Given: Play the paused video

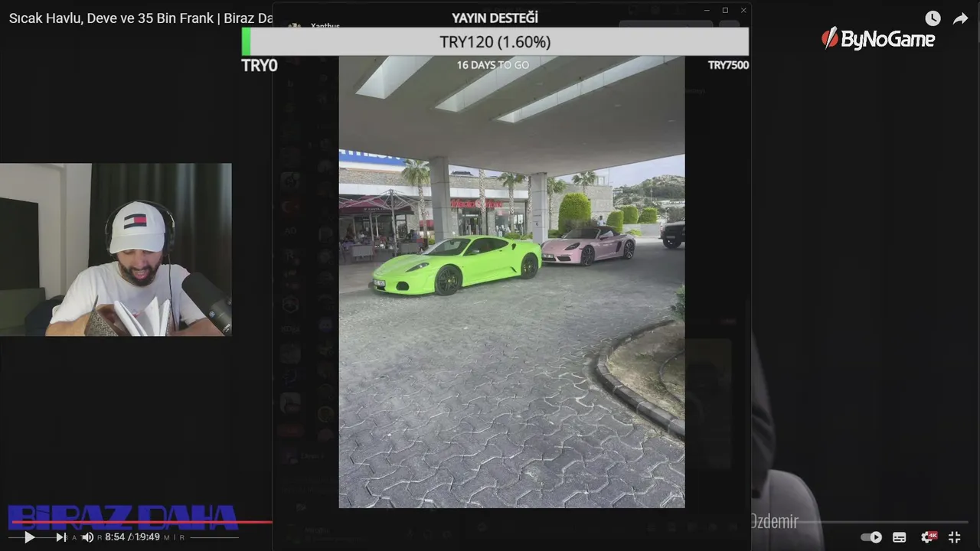Looking at the screenshot, I should (x=29, y=537).
